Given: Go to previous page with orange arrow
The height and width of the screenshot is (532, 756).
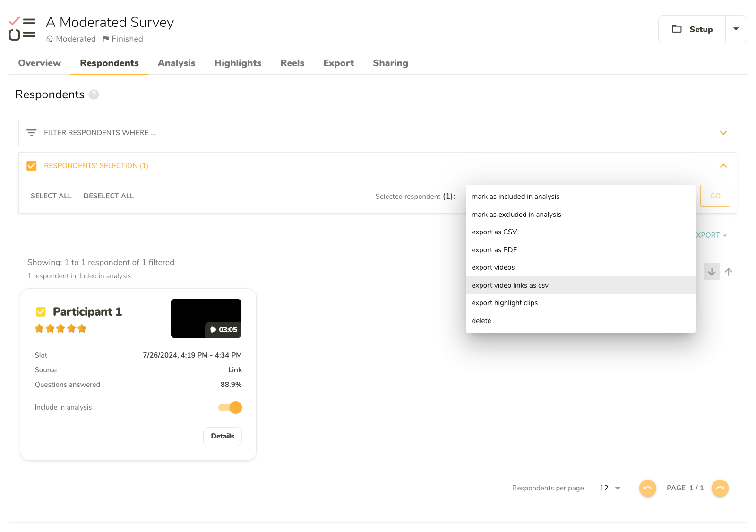Looking at the screenshot, I should 648,488.
